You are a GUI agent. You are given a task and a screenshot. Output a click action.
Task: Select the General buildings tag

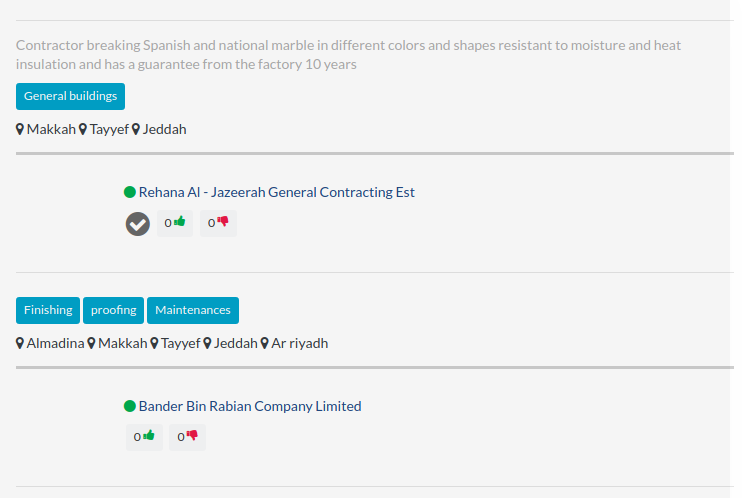coord(71,97)
